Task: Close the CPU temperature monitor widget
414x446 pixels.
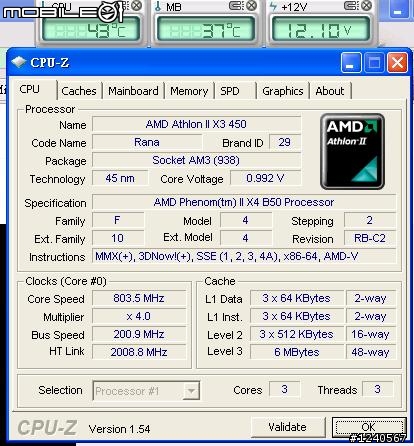Action: coord(136,5)
